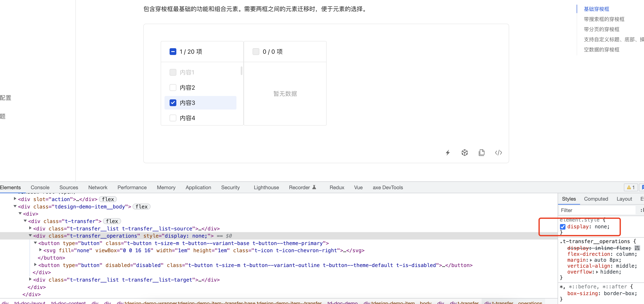The height and width of the screenshot is (304, 644).
Task: Open demo in CodeSandbox cube icon
Action: click(x=464, y=152)
